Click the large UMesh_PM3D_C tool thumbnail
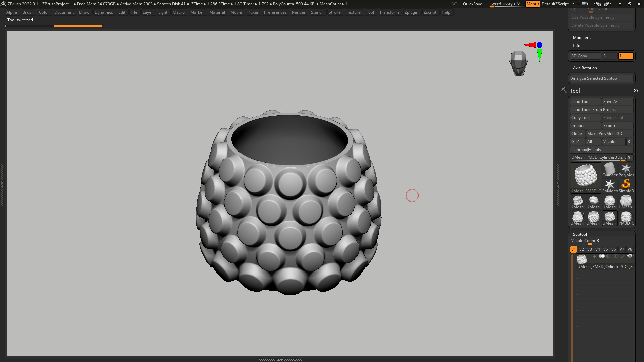 point(585,178)
